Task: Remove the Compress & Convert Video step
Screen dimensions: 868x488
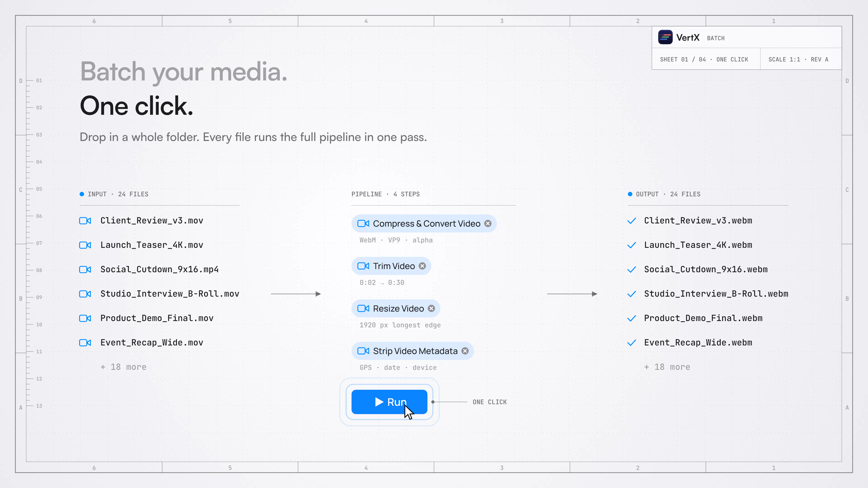Action: (x=488, y=224)
